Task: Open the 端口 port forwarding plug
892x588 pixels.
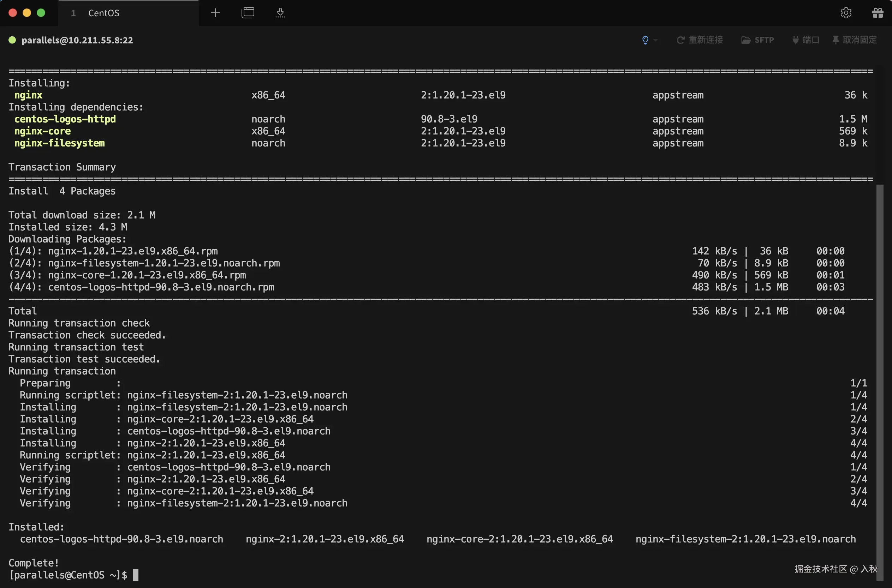Action: 806,40
